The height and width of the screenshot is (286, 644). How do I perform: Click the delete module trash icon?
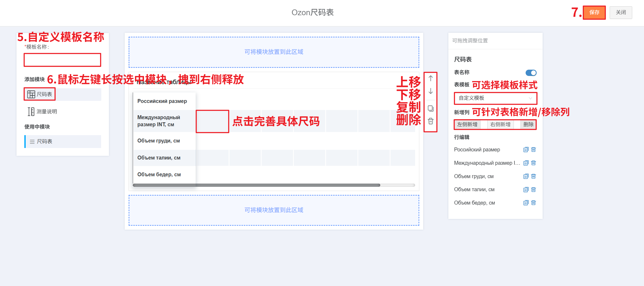point(431,121)
